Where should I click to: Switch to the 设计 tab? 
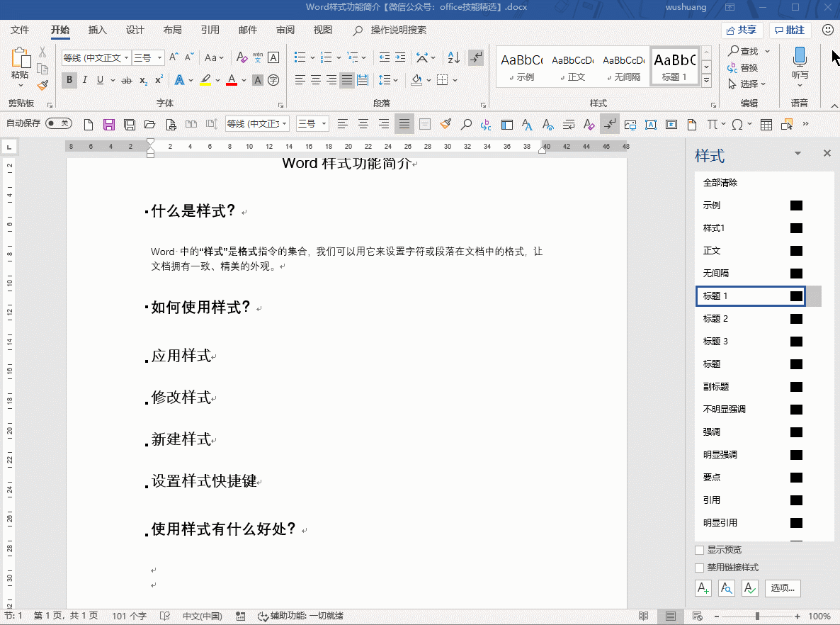pos(135,30)
